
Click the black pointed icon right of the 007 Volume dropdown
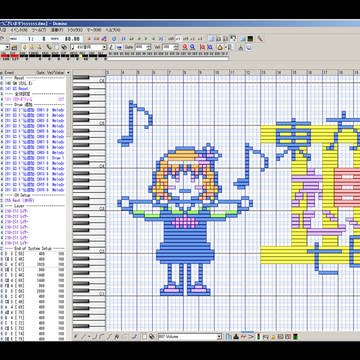click(x=236, y=337)
